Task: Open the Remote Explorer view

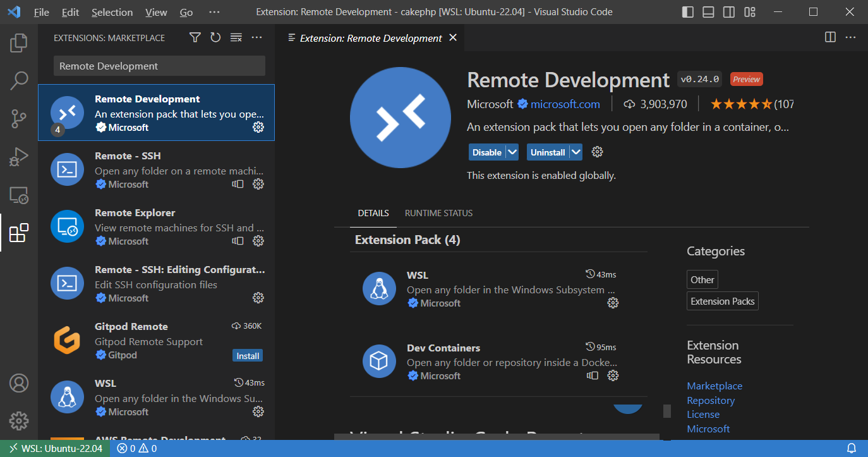Action: 18,195
